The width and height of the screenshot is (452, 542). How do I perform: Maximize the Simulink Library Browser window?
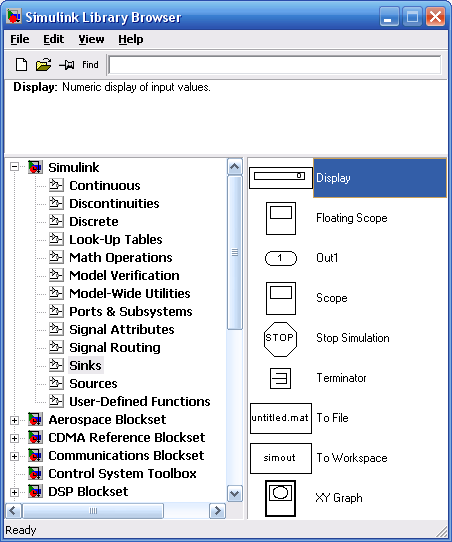(412, 17)
